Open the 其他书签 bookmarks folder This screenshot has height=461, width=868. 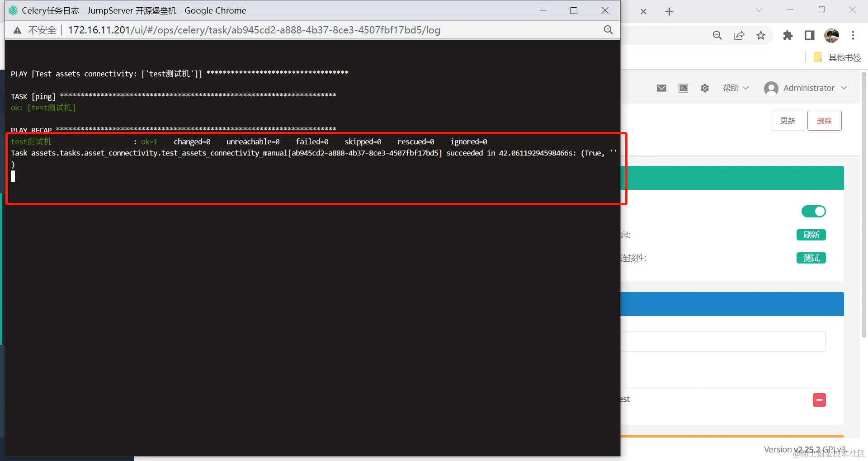point(837,57)
